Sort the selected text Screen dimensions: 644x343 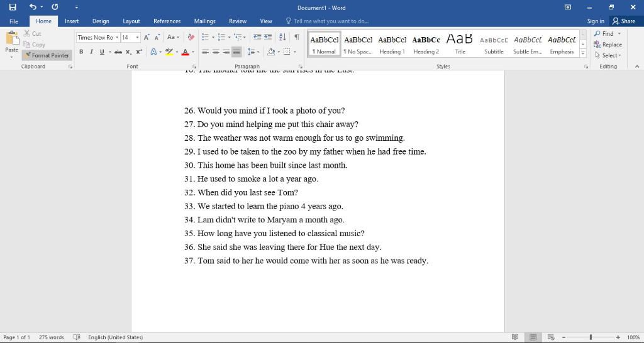click(282, 37)
